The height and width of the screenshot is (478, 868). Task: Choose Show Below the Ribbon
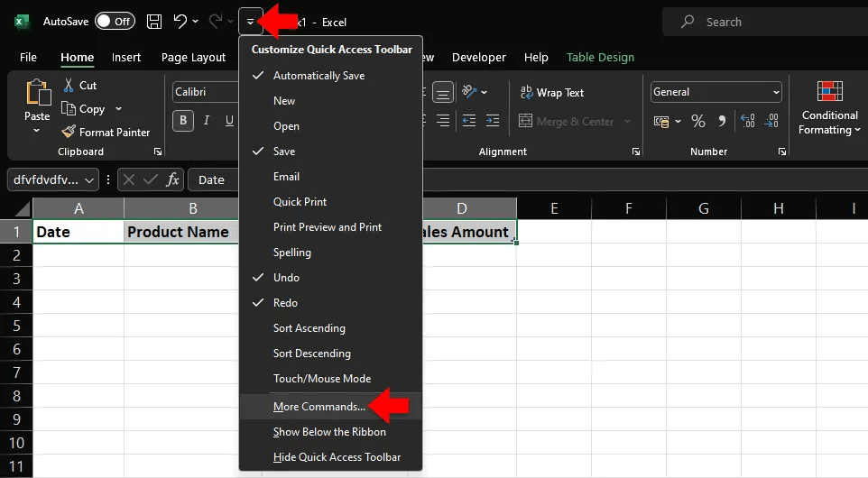click(330, 431)
